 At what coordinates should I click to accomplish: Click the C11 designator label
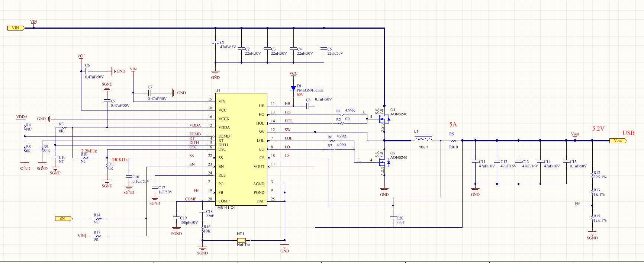click(x=482, y=162)
